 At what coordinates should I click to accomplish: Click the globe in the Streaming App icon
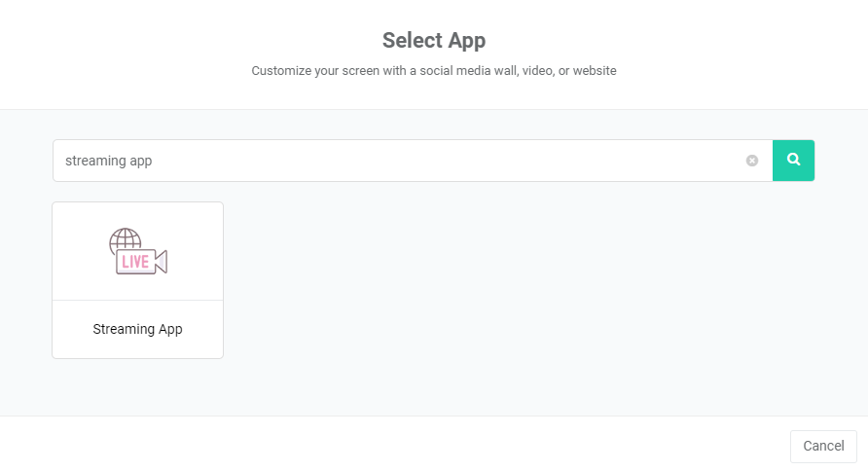(125, 239)
